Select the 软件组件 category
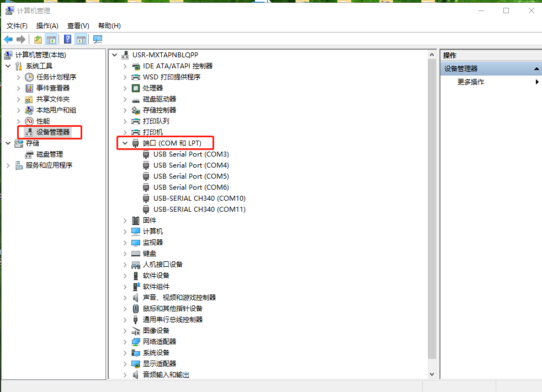Viewport: 542px width, 392px height. (156, 287)
